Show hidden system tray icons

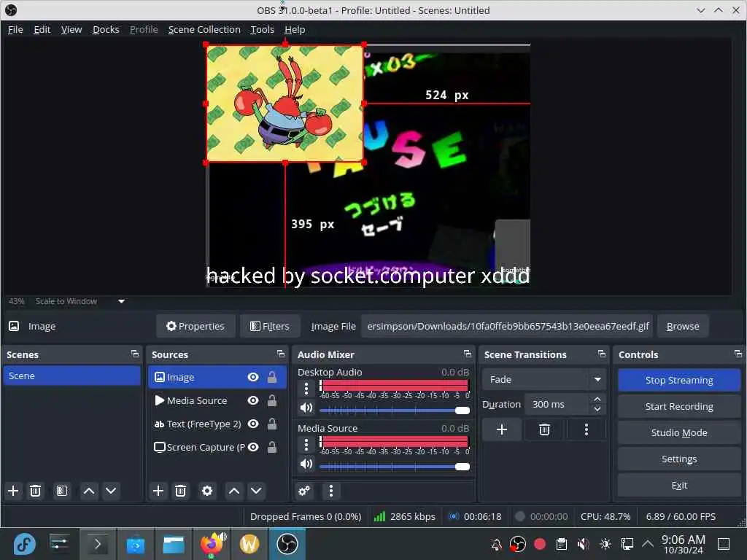point(648,543)
